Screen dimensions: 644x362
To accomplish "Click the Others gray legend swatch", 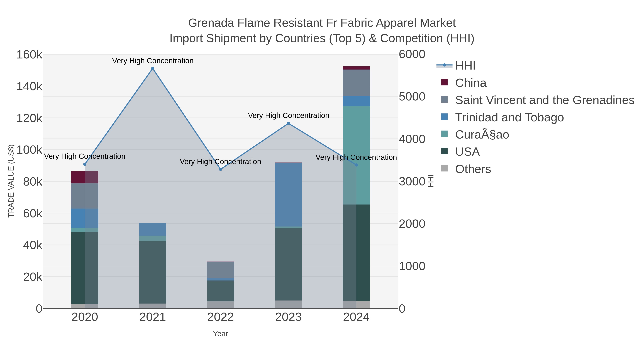I will [444, 168].
